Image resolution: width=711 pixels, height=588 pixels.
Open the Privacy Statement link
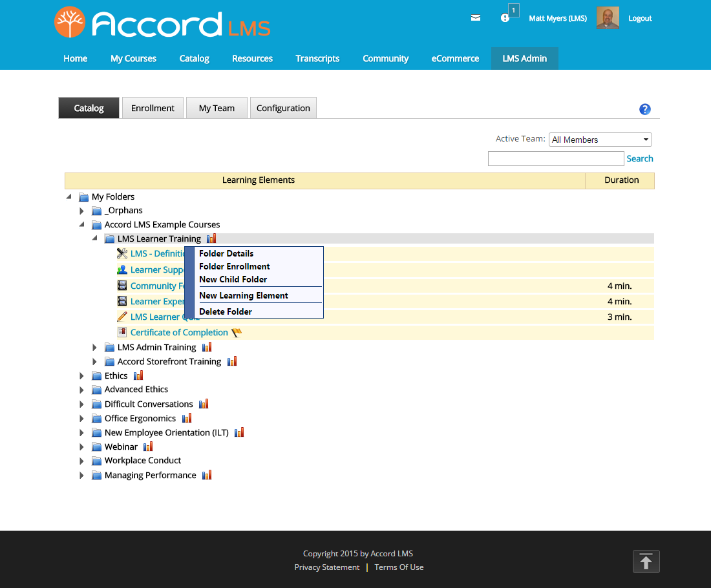pos(326,567)
